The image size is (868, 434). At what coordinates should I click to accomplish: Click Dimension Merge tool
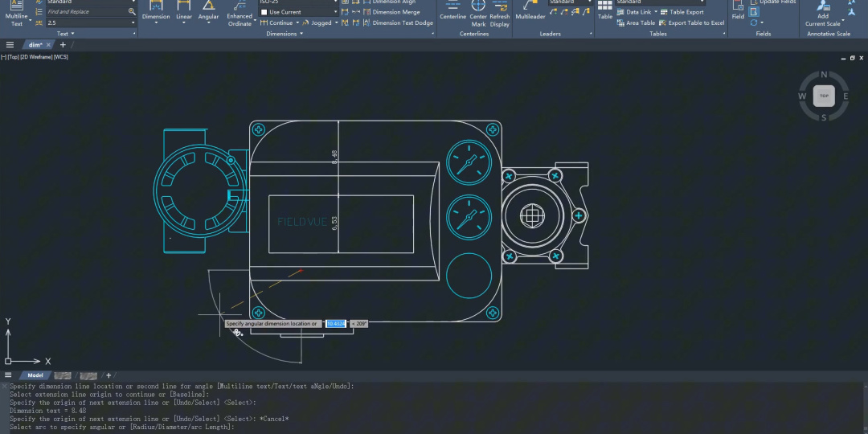pyautogui.click(x=391, y=11)
